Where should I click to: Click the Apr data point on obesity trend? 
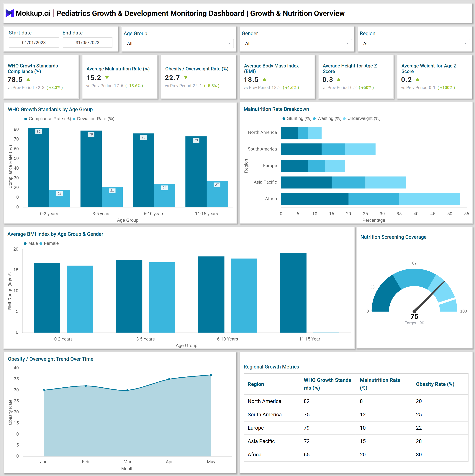pos(169,379)
